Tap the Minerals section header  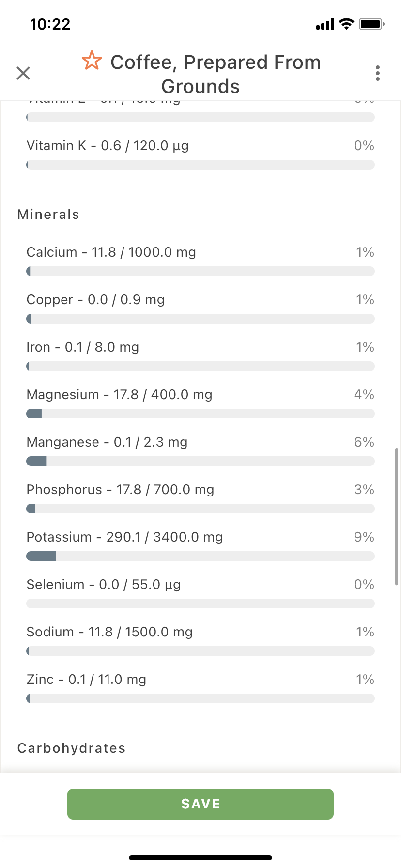tap(48, 215)
